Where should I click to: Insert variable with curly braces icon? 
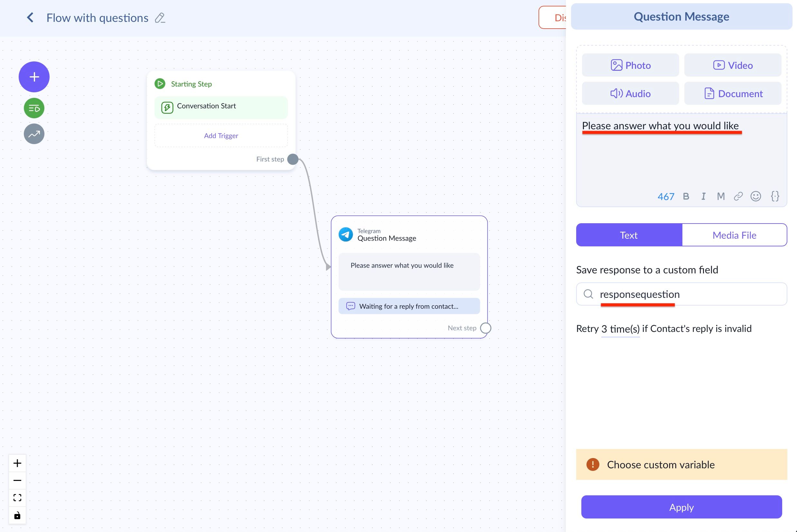point(774,196)
